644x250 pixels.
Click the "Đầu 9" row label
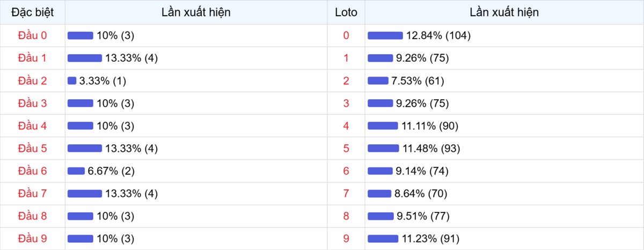[x=33, y=239]
